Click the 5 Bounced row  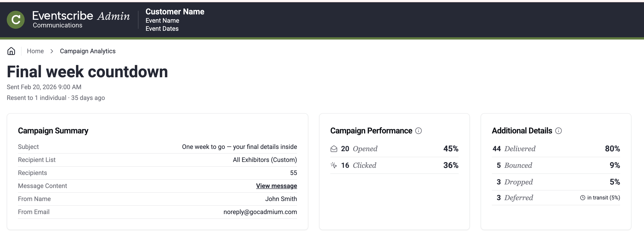click(x=556, y=165)
